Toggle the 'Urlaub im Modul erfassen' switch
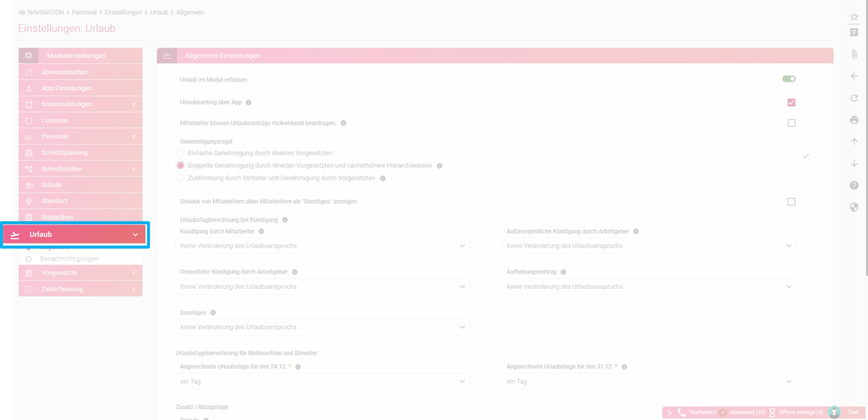868x420 pixels. click(x=789, y=79)
